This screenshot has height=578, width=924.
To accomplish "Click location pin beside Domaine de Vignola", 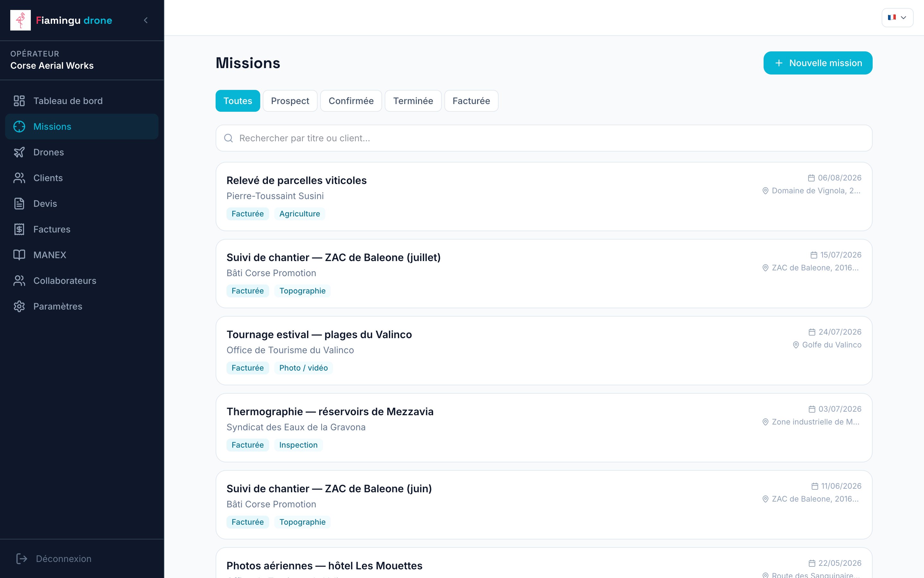I will [x=765, y=191].
